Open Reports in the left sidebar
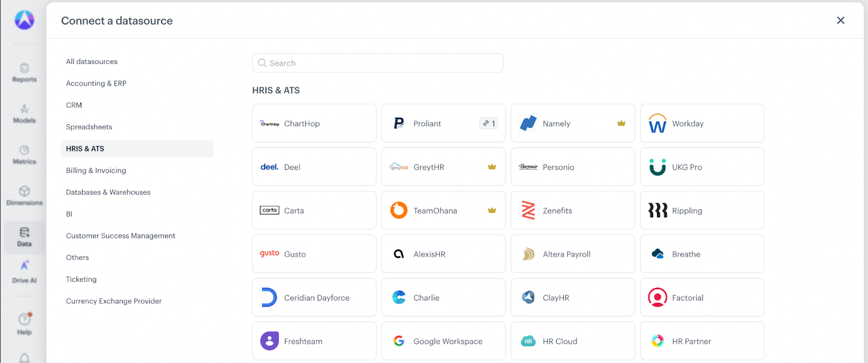 point(24,73)
